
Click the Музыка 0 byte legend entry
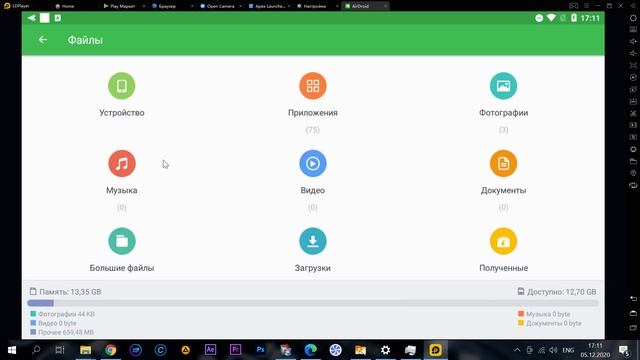544,314
